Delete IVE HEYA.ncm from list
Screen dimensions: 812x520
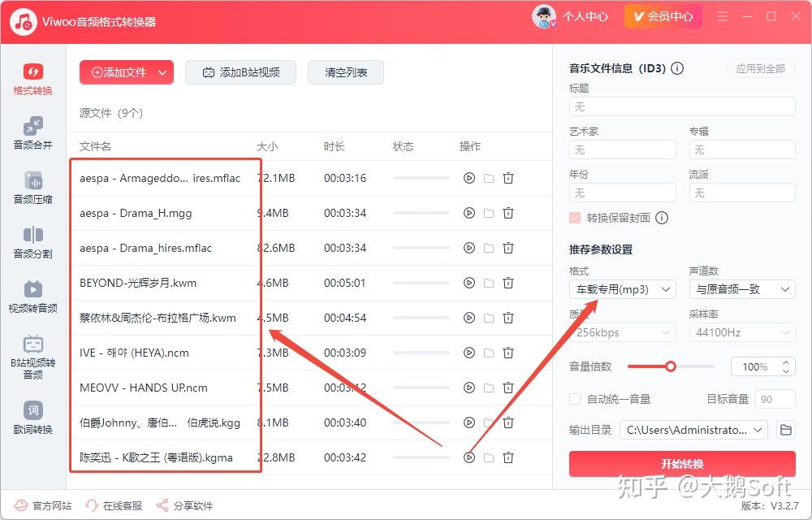pos(508,353)
